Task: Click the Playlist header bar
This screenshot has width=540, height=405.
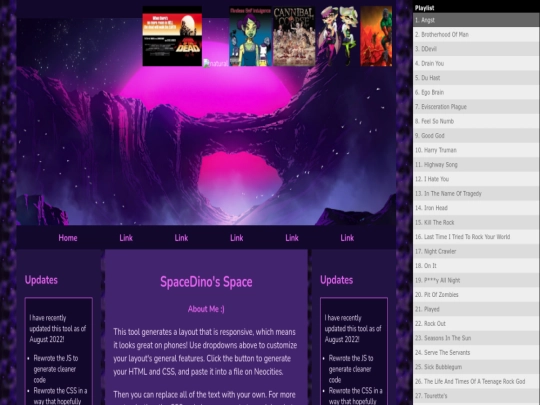Action: coord(476,8)
